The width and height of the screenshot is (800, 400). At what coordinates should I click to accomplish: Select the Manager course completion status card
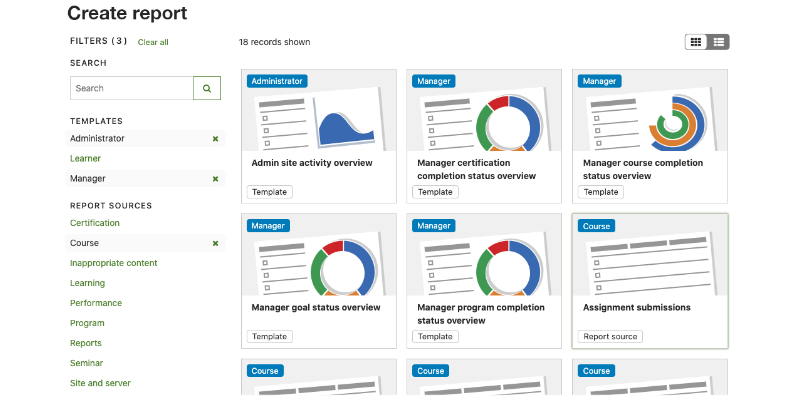650,137
